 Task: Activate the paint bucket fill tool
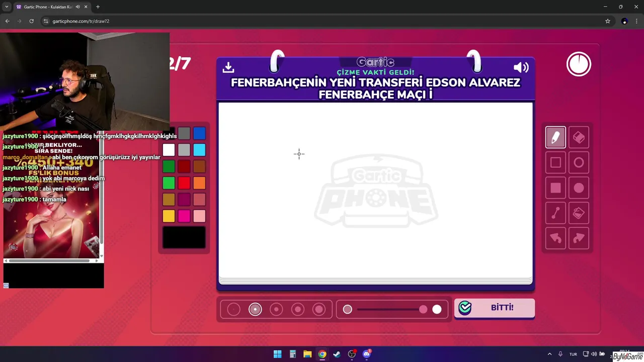tap(579, 213)
